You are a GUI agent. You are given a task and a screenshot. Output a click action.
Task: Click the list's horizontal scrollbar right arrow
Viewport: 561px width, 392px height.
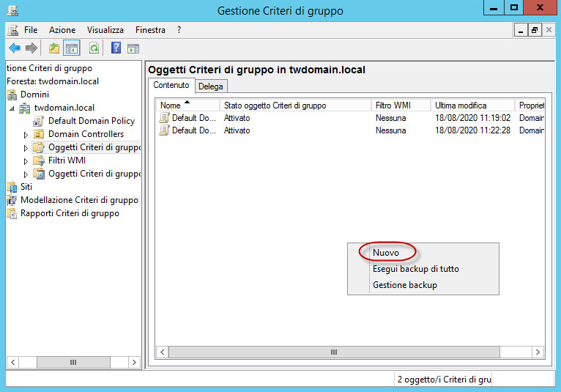(x=539, y=352)
